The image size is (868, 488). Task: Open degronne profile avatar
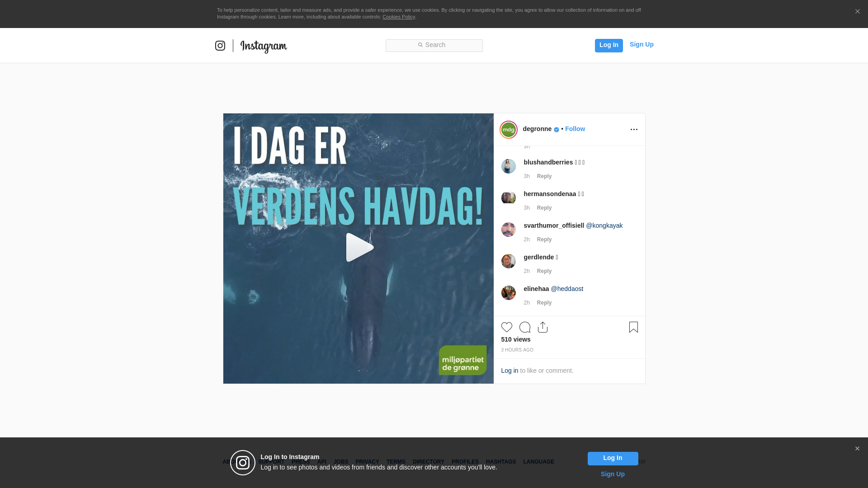509,130
